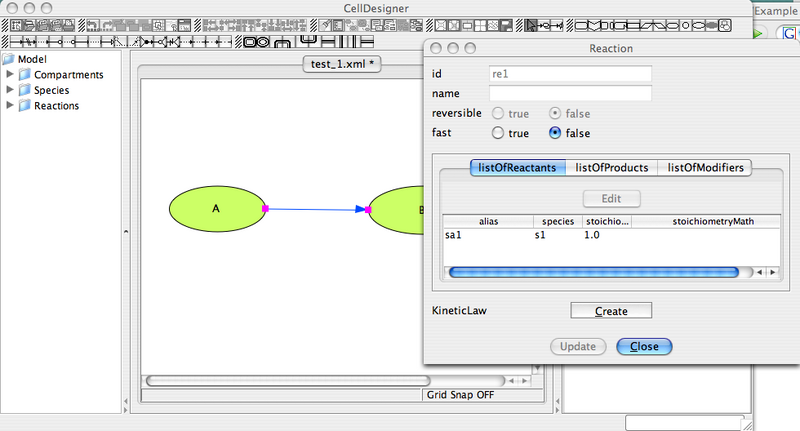
Task: Select the arrow Select Mode tool
Action: pyautogui.click(x=531, y=25)
